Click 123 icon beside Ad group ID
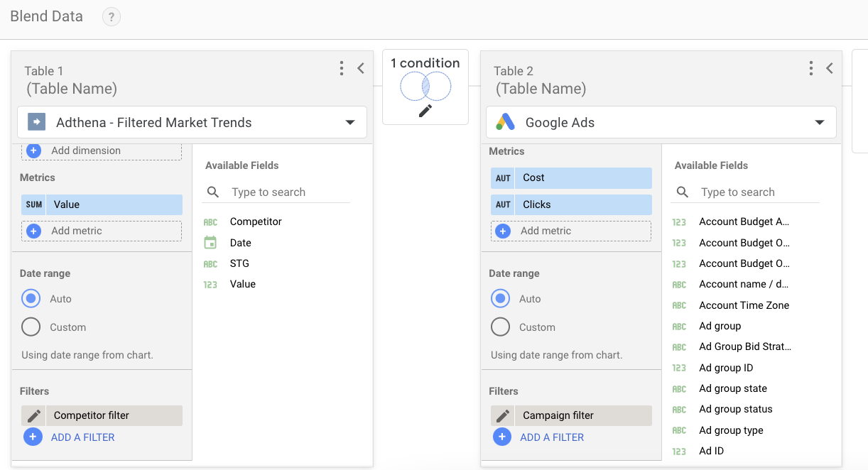Image resolution: width=868 pixels, height=470 pixels. tap(679, 368)
